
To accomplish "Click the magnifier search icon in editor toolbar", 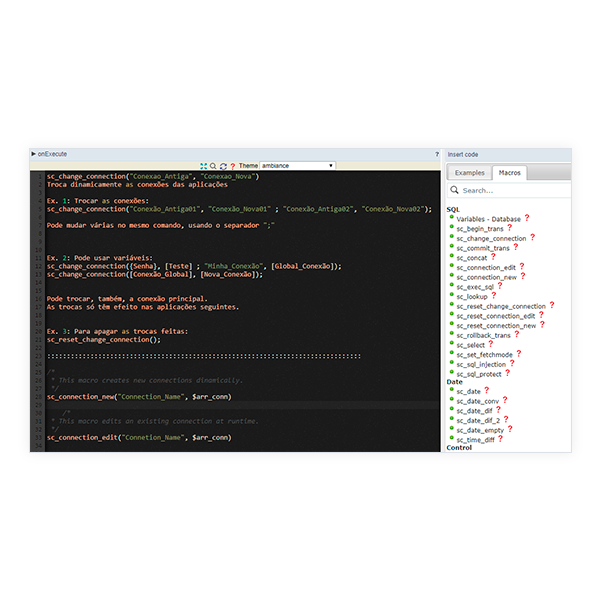I will tap(213, 165).
